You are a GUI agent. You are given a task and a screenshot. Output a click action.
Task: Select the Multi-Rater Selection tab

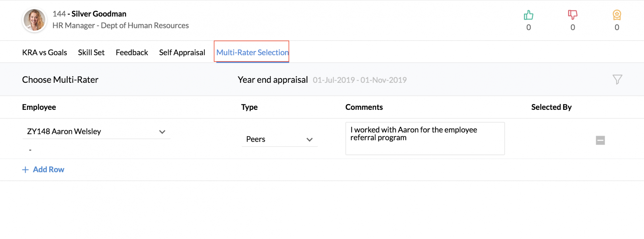click(x=252, y=52)
